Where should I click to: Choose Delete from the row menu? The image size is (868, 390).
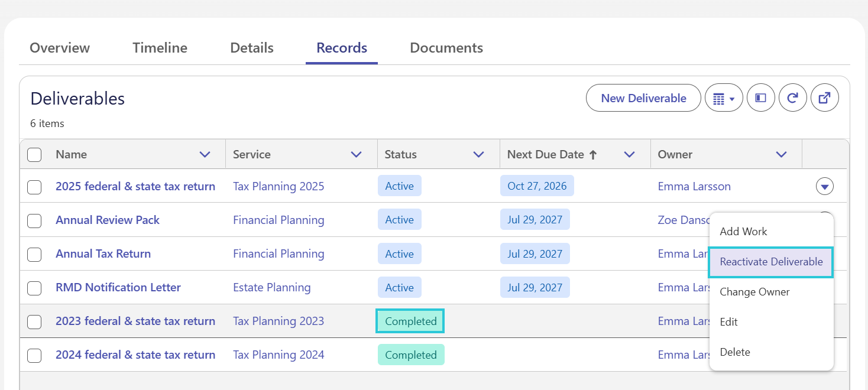pos(772,352)
